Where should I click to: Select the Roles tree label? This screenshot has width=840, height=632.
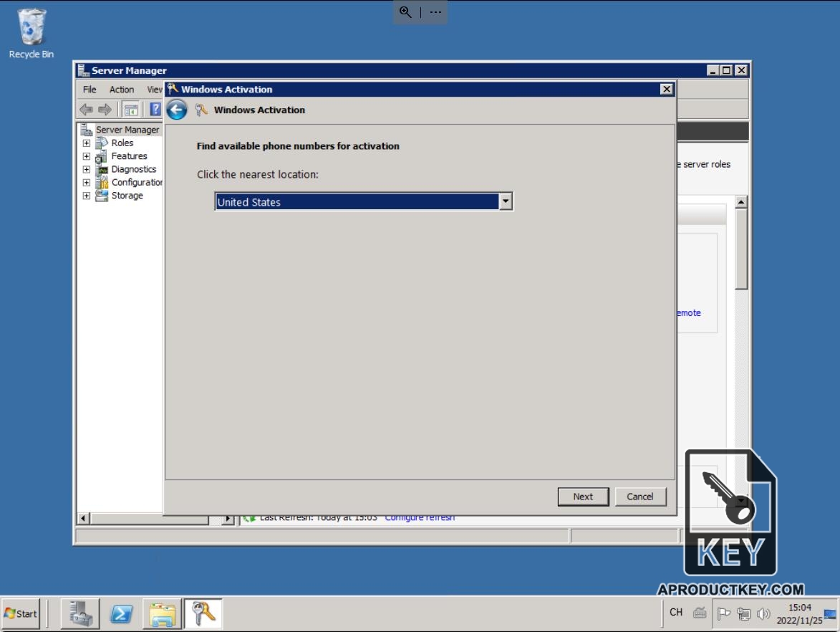(x=122, y=143)
